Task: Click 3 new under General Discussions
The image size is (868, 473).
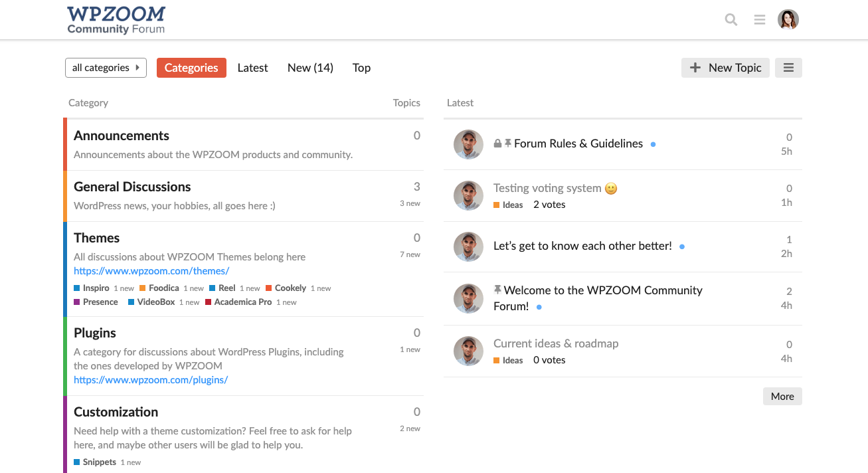Action: (x=410, y=203)
